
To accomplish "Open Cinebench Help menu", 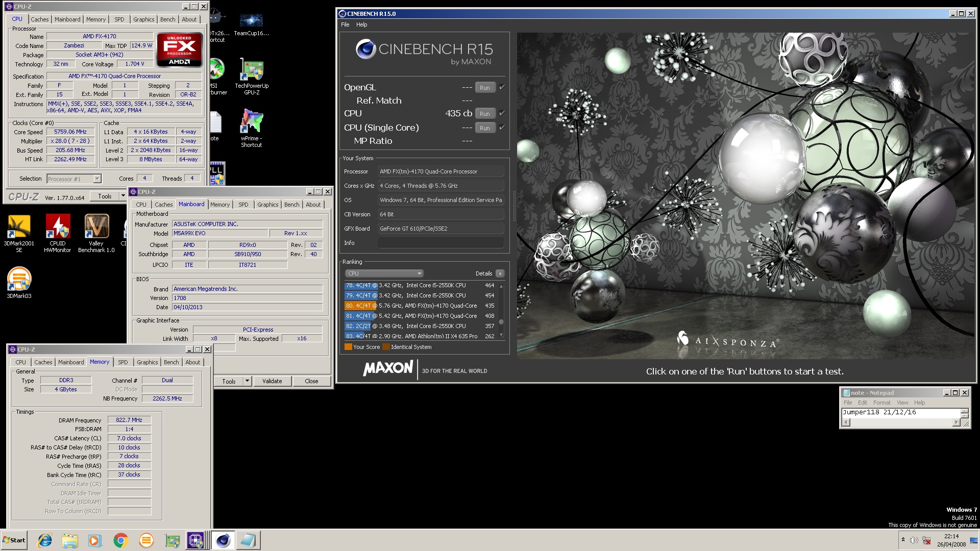I will coord(361,24).
